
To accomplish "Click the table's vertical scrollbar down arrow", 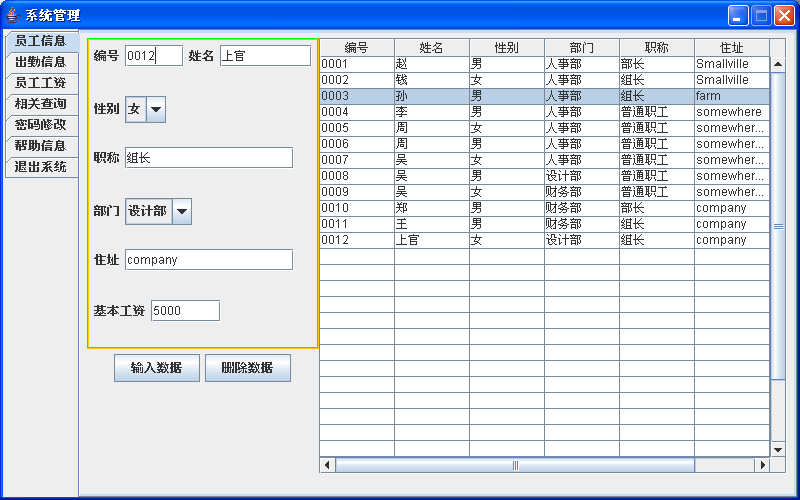I will pyautogui.click(x=778, y=449).
